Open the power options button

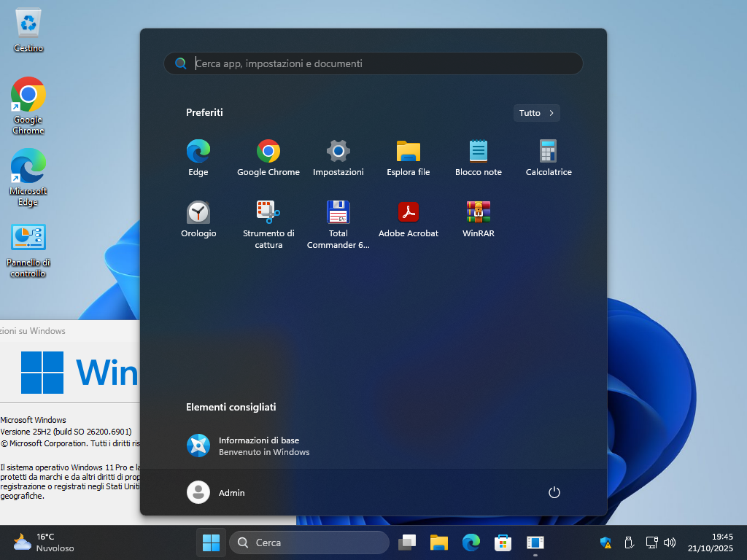point(554,492)
